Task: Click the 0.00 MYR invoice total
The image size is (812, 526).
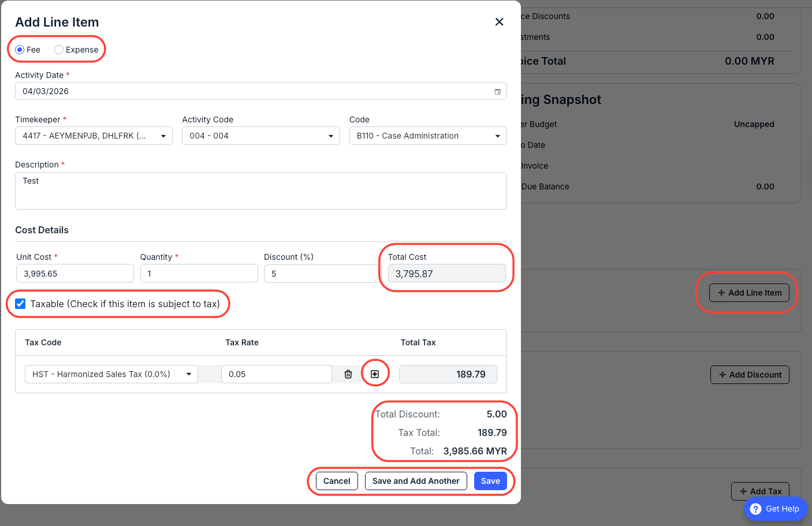Action: tap(750, 61)
